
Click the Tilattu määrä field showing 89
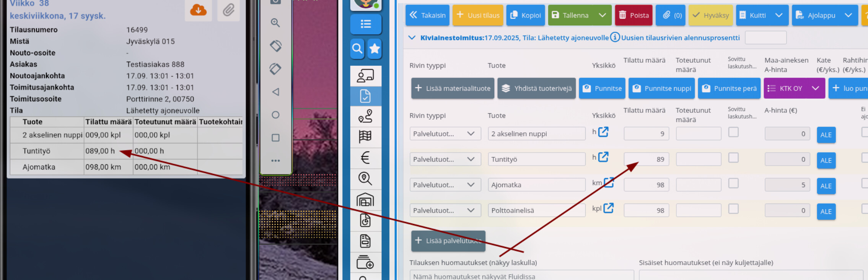[646, 159]
